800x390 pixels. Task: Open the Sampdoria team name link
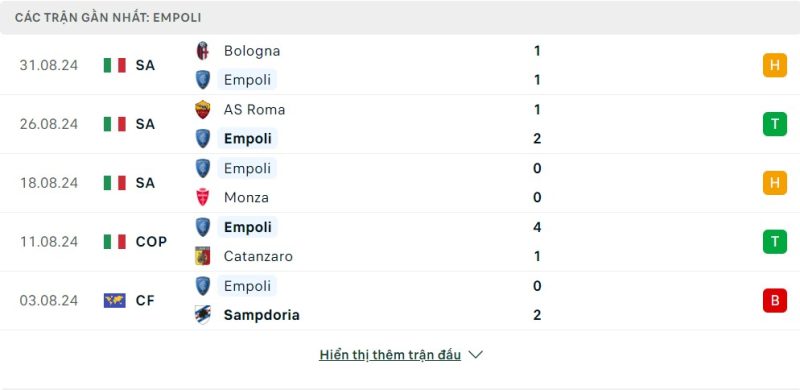pyautogui.click(x=261, y=315)
